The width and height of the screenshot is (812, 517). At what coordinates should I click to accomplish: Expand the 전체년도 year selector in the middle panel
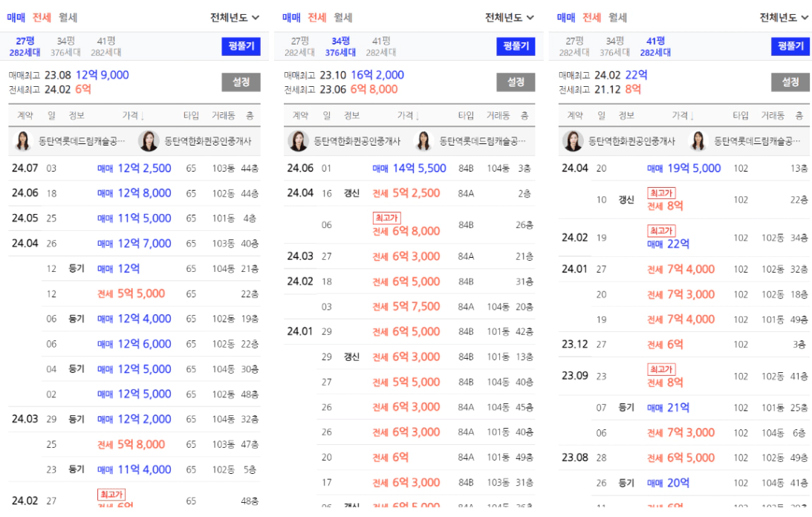coord(510,17)
